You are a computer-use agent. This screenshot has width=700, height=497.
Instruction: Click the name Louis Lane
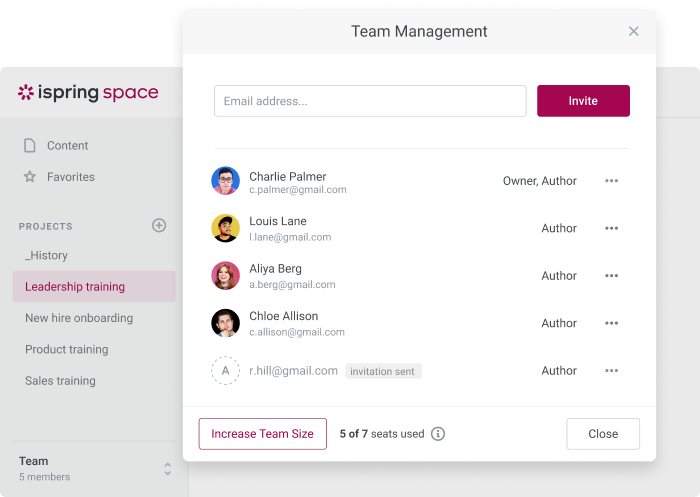278,221
